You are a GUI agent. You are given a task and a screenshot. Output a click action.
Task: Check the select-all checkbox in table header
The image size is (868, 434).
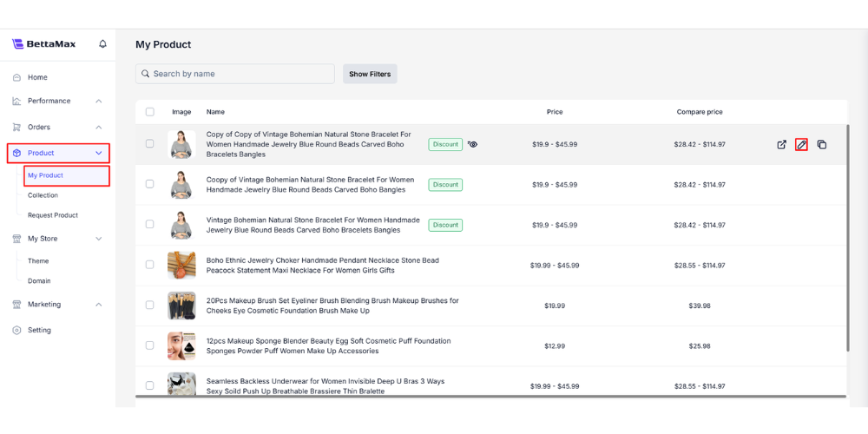pyautogui.click(x=150, y=112)
